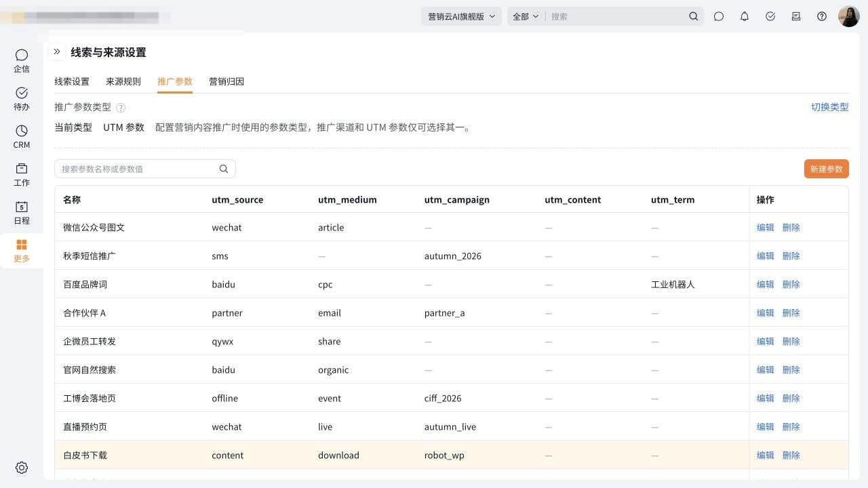Screen dimensions: 868x488
Task: Open the 工作 sidebar item
Action: point(22,174)
